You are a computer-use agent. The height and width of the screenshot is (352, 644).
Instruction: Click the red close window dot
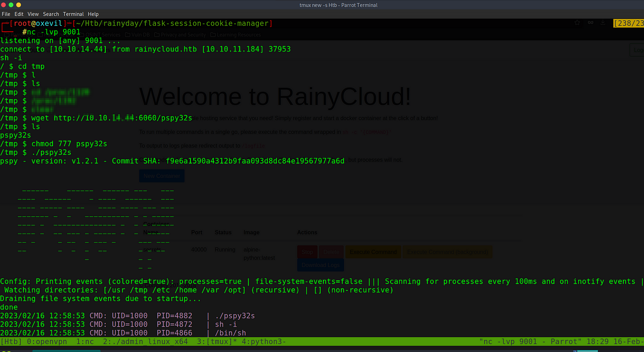tap(5, 5)
